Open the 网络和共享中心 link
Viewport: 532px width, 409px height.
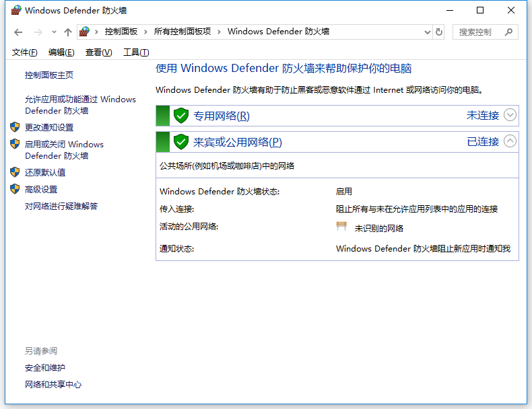click(53, 385)
